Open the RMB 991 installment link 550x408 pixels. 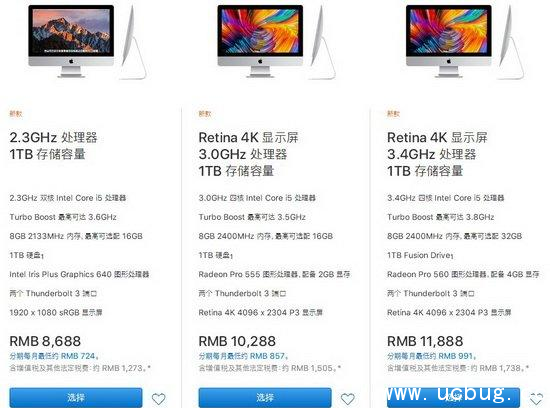pyautogui.click(x=432, y=356)
